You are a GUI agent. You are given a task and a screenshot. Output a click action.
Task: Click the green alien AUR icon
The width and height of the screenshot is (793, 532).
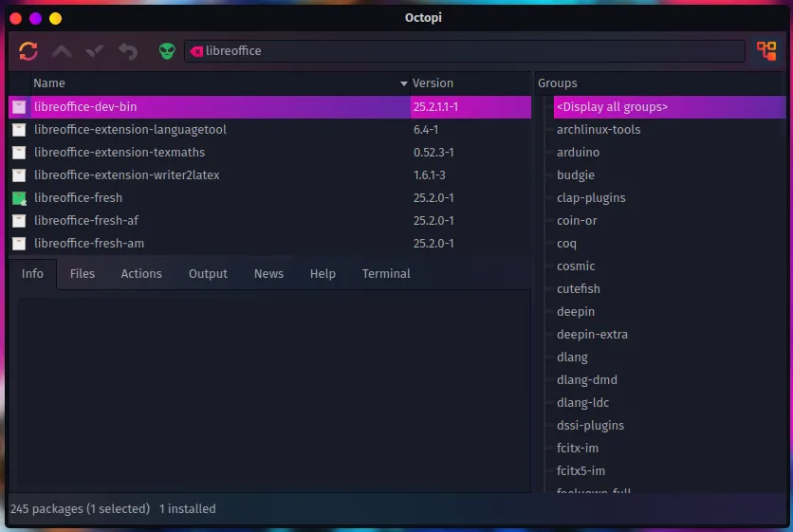click(x=167, y=51)
